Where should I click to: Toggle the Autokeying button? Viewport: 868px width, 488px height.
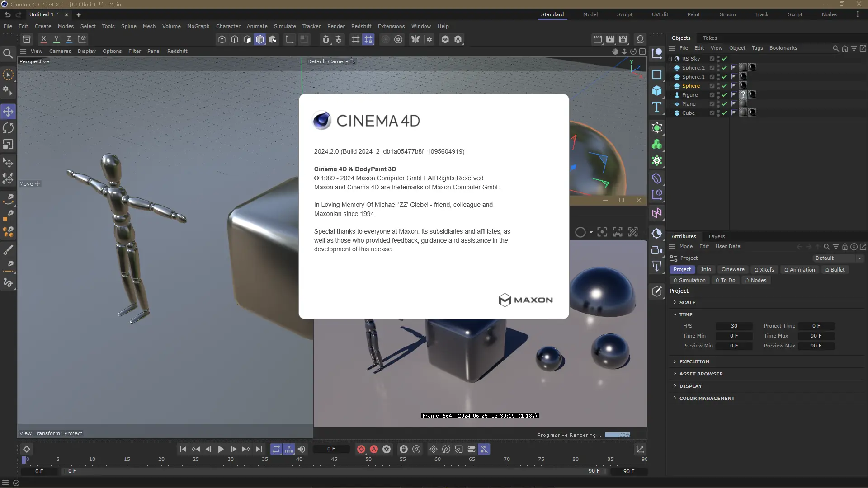click(374, 449)
